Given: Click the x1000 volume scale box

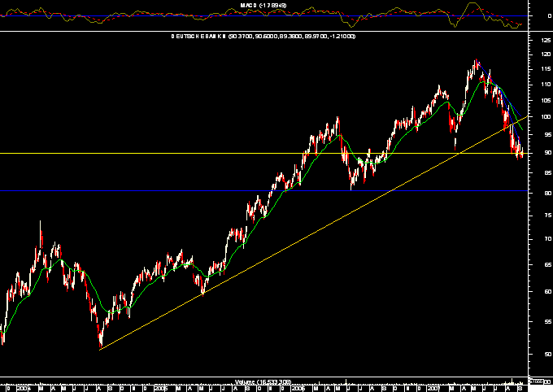Looking at the screenshot, I should pyautogui.click(x=537, y=381).
